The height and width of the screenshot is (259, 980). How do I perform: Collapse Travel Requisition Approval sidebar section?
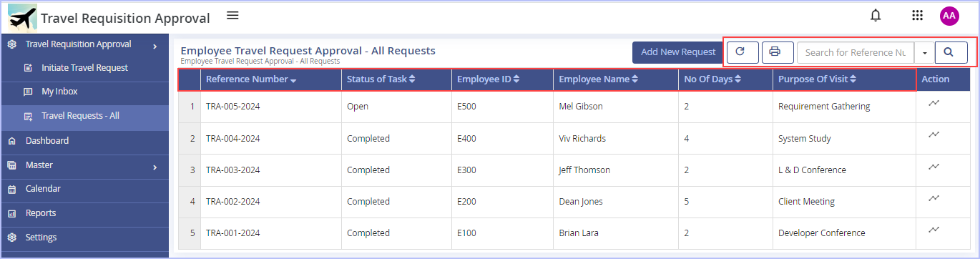[x=155, y=47]
